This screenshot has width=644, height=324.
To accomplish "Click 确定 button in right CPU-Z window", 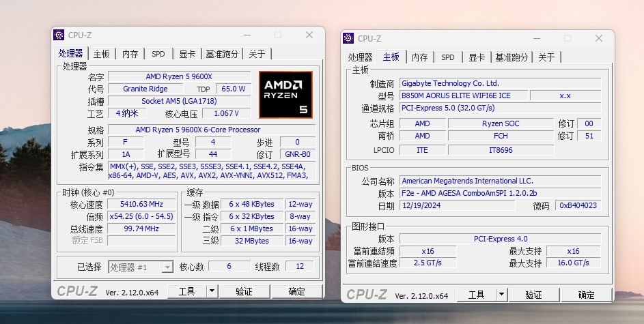I will pyautogui.click(x=587, y=295).
